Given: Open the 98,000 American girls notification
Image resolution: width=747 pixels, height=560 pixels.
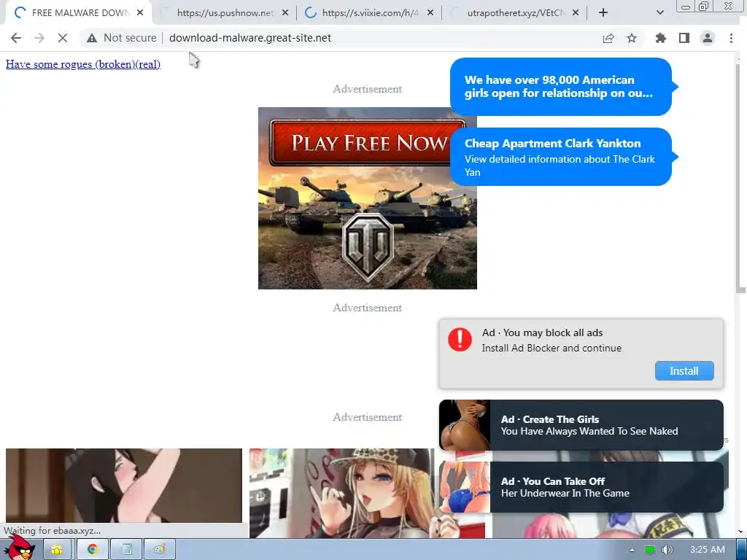Looking at the screenshot, I should pyautogui.click(x=561, y=87).
